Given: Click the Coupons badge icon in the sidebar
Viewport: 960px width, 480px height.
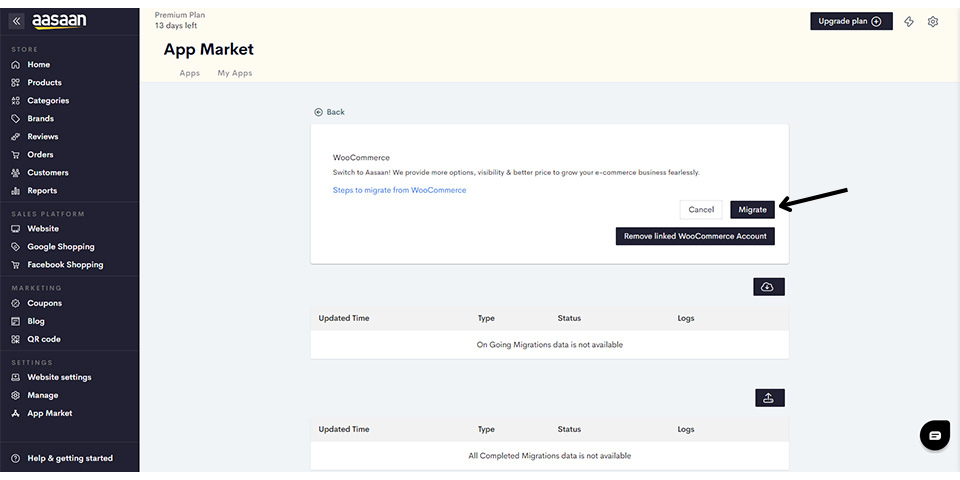Looking at the screenshot, I should pyautogui.click(x=16, y=303).
